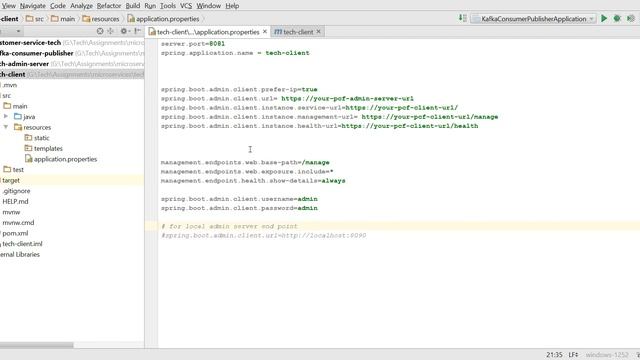Select the main folder in tree
Screen dimensions: 640x360
coord(16,106)
